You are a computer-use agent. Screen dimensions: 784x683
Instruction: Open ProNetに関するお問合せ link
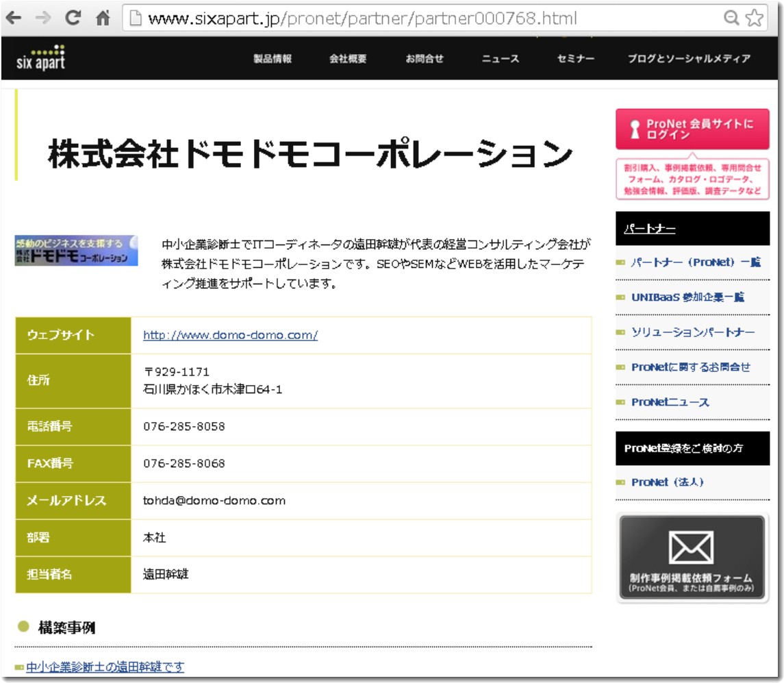click(691, 367)
